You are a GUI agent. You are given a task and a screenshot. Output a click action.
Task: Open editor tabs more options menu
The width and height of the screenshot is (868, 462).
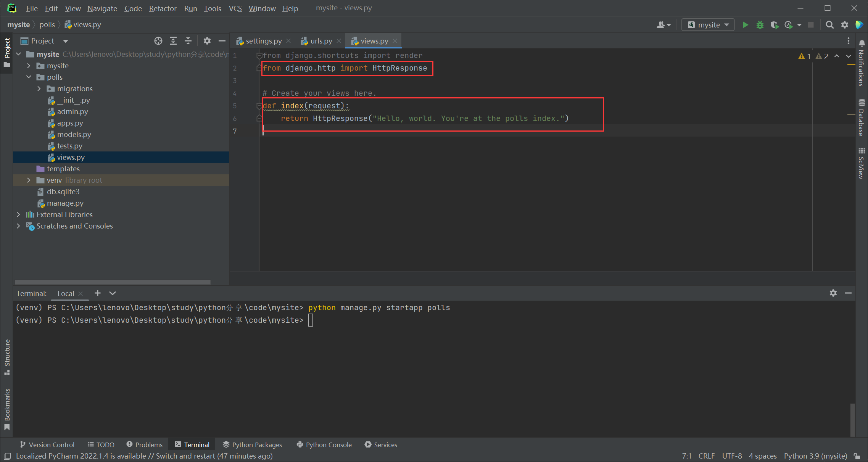coord(848,41)
